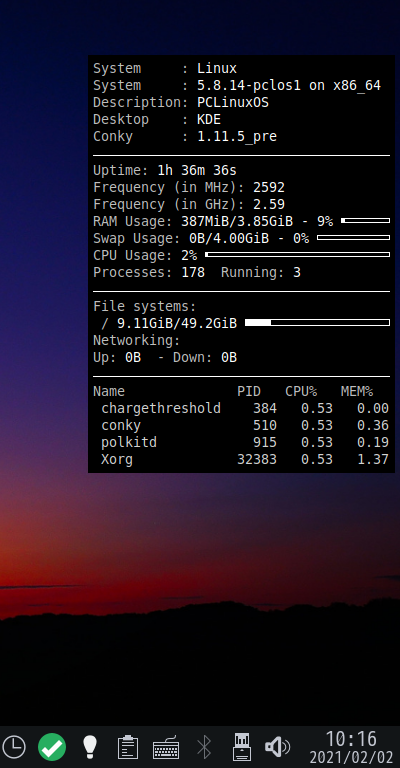Click the File systems: label
The height and width of the screenshot is (768, 400).
click(145, 307)
